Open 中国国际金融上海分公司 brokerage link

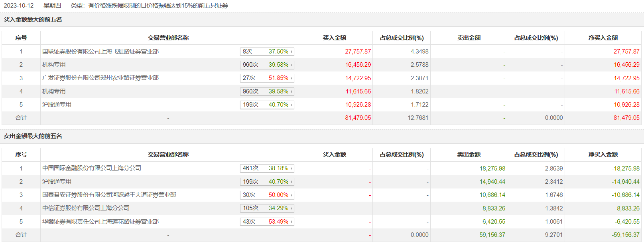pos(92,168)
